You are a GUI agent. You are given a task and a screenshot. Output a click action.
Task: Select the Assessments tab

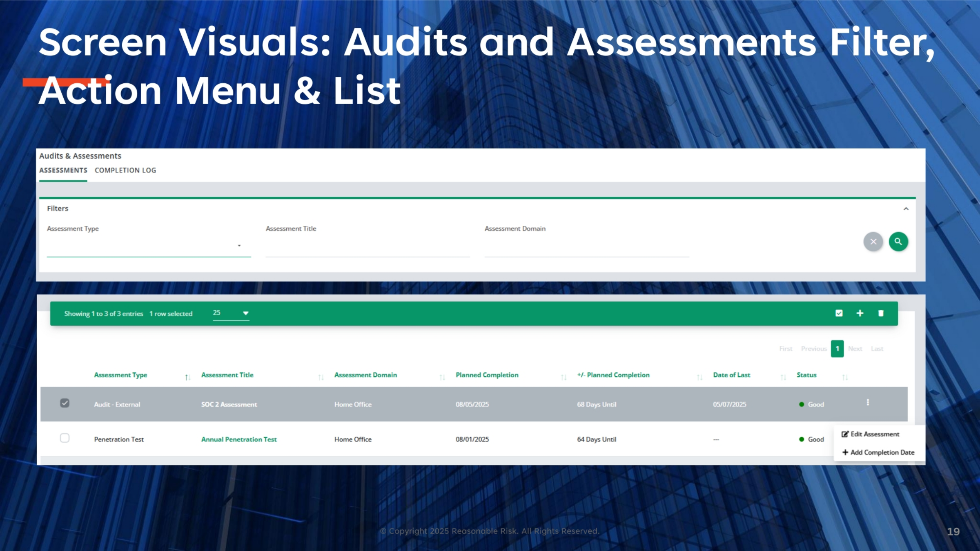[63, 170]
